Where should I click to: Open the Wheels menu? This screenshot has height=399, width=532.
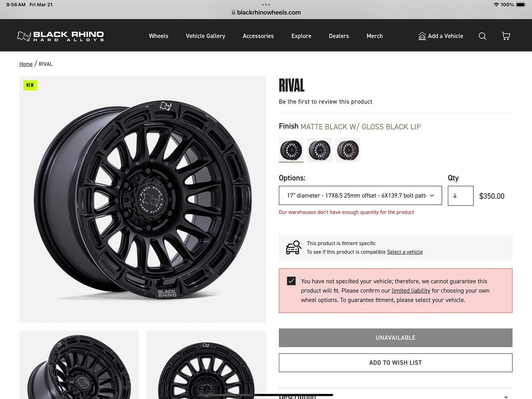(x=159, y=36)
